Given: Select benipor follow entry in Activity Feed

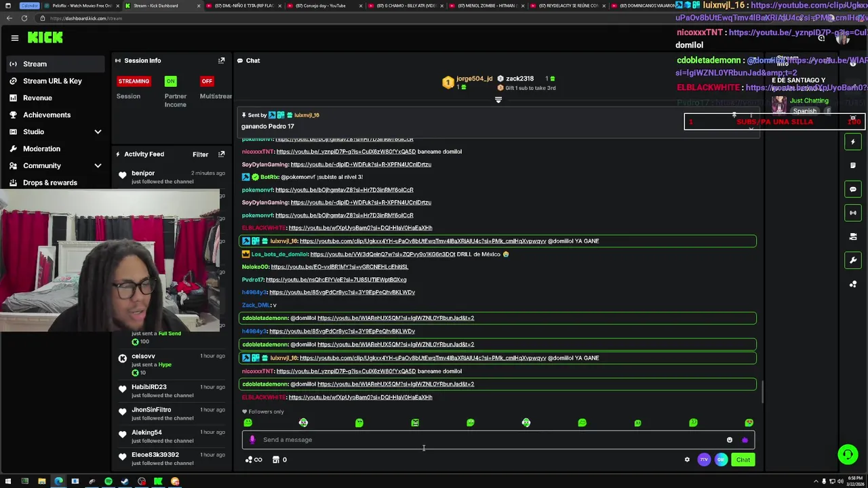Looking at the screenshot, I should 172,177.
